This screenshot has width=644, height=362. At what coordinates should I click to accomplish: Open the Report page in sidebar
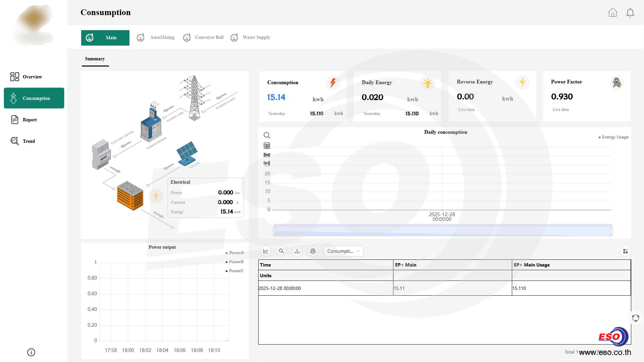click(x=30, y=120)
